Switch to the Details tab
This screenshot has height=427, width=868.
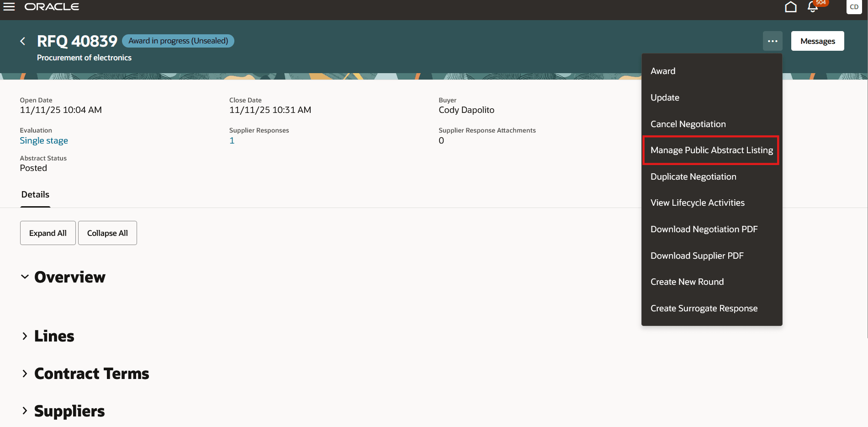point(35,194)
